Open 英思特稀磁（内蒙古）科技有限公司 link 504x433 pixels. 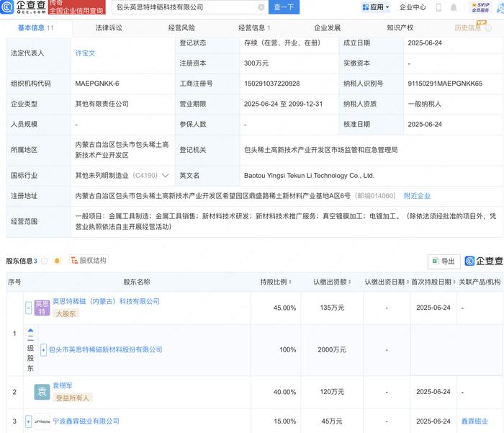click(x=106, y=301)
